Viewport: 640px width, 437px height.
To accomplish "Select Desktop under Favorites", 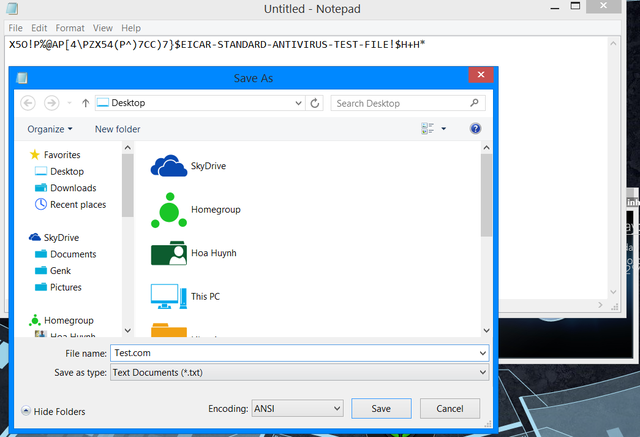I will click(x=67, y=171).
